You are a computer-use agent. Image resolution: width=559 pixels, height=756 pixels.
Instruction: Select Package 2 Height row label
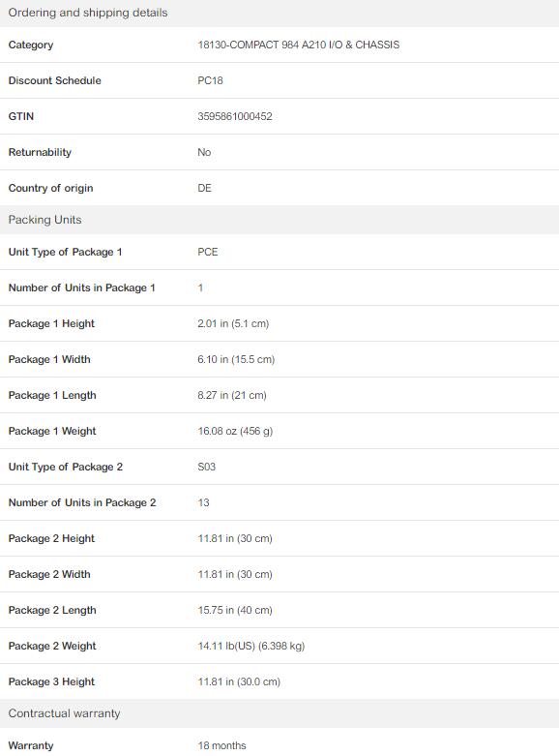(x=51, y=538)
